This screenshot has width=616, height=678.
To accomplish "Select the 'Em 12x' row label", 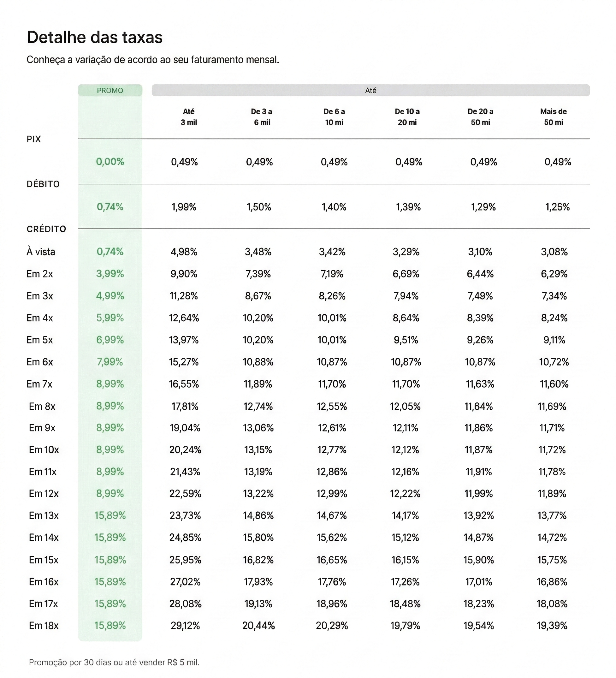I will pyautogui.click(x=44, y=493).
